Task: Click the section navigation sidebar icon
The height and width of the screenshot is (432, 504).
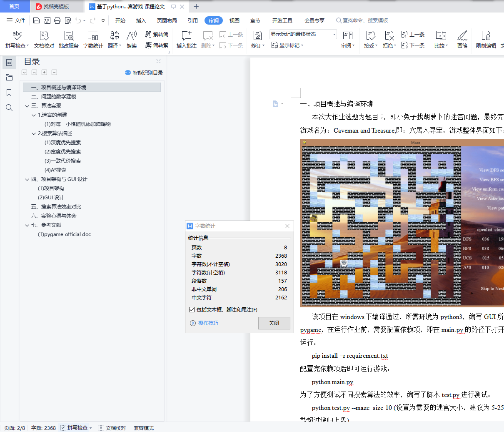Action: (9, 78)
